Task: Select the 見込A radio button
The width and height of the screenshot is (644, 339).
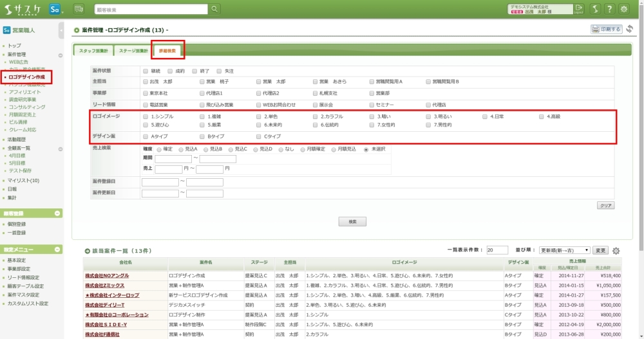Action: [180, 149]
